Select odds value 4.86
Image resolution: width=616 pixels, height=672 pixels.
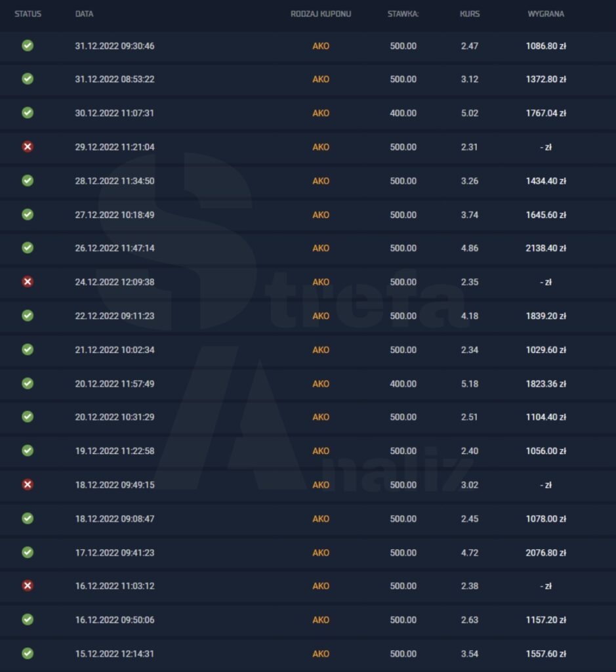[470, 248]
